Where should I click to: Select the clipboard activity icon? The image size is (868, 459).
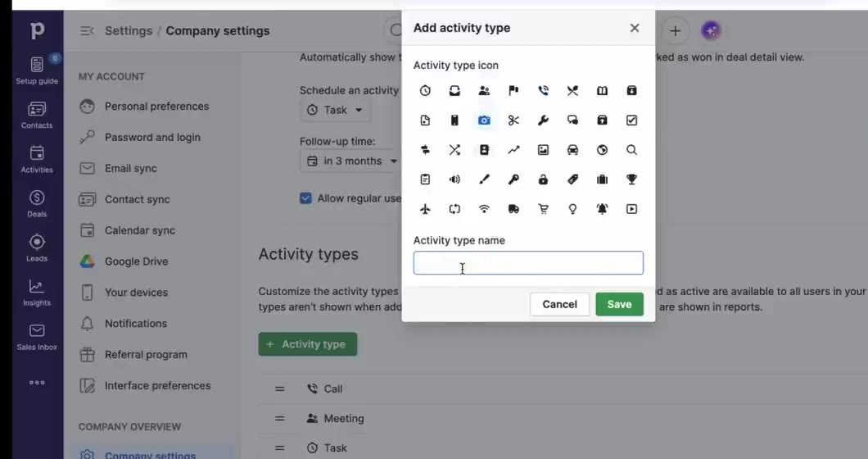coord(425,179)
